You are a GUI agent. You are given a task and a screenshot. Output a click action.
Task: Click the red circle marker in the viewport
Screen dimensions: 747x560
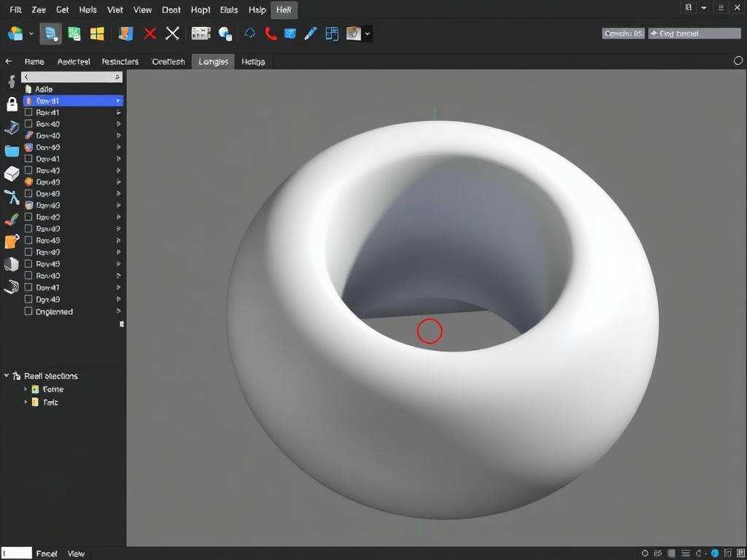[x=429, y=331]
